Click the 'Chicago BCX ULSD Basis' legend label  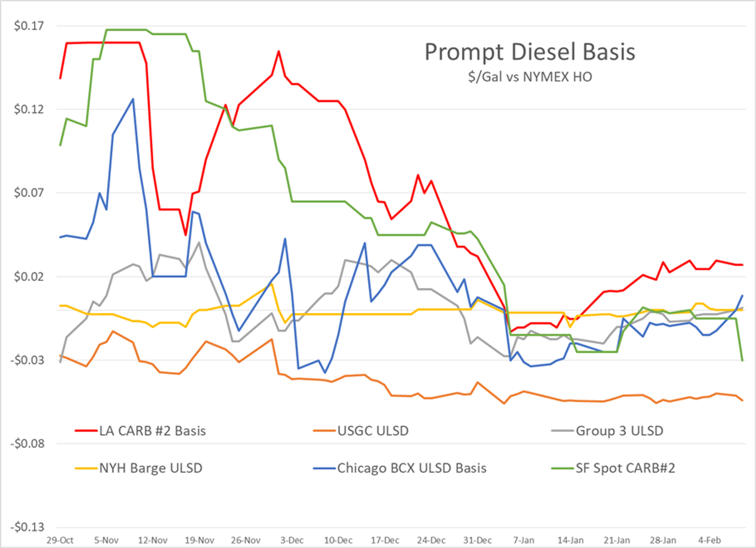click(412, 468)
